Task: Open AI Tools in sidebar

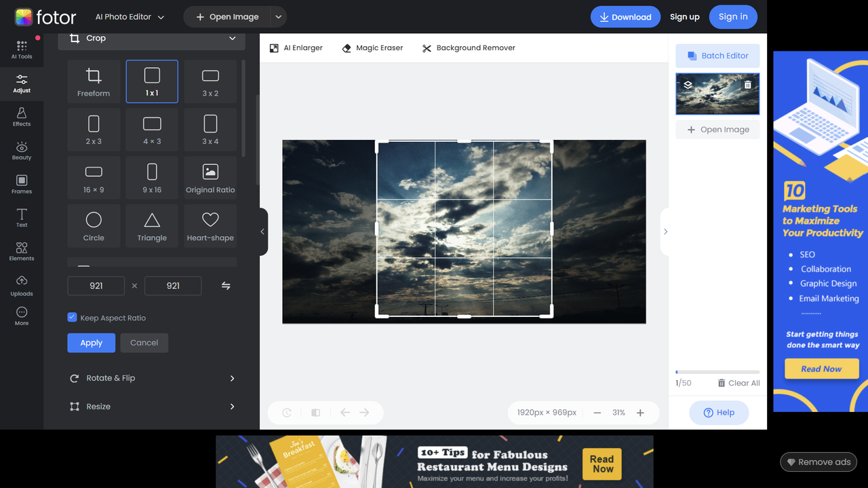Action: tap(22, 49)
